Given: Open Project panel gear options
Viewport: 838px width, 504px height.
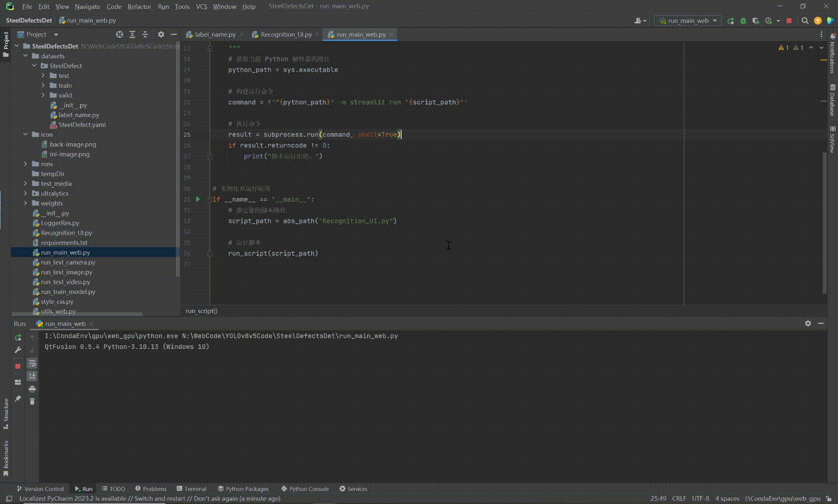Looking at the screenshot, I should tap(161, 35).
